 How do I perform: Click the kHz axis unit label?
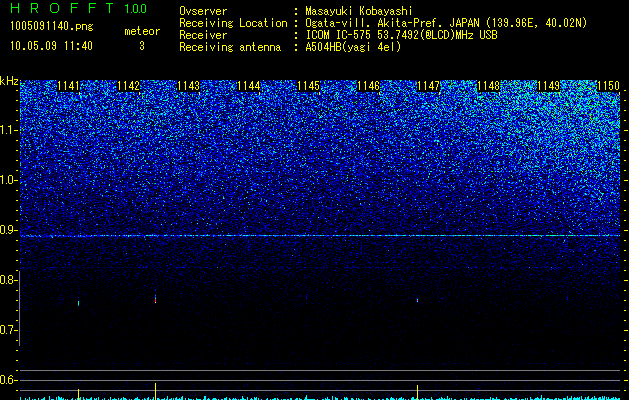(9, 81)
